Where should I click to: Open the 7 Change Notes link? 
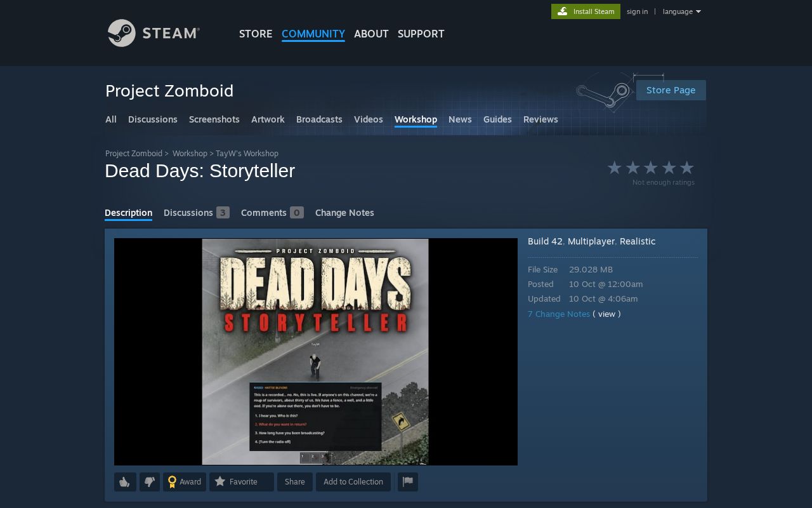(559, 314)
